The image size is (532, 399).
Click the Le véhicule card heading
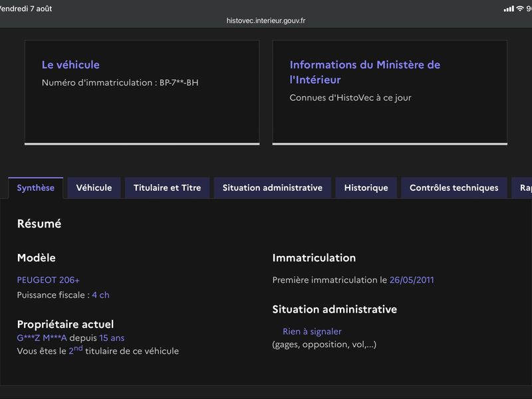click(70, 65)
